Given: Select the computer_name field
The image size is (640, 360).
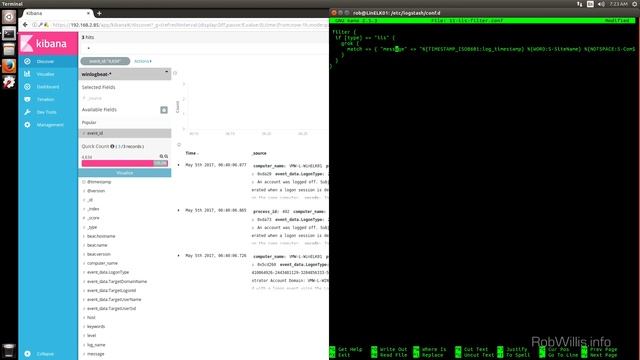Looking at the screenshot, I should pos(102,263).
